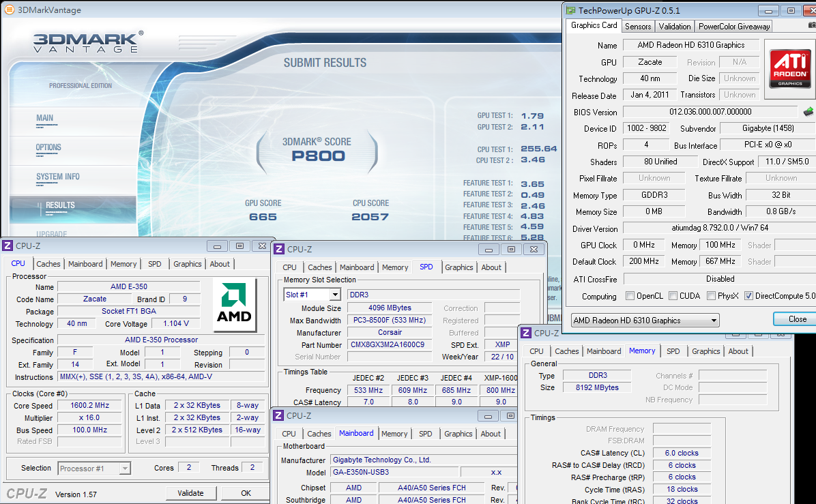Viewport: 816px width, 504px height.
Task: Open the Processor #1 selection dropdown
Action: [125, 469]
